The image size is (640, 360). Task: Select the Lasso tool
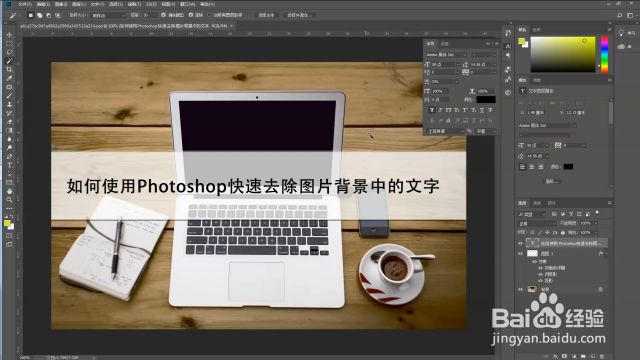coord(9,52)
